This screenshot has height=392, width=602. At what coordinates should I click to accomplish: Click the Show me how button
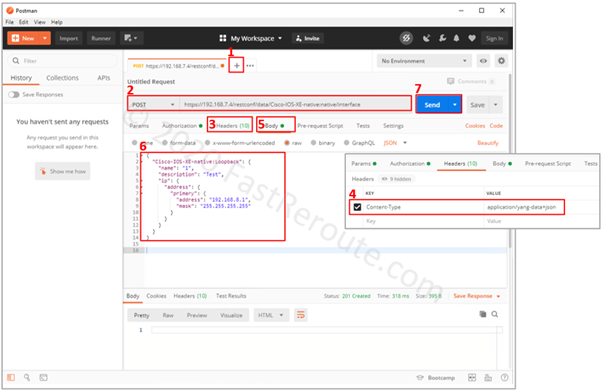pyautogui.click(x=63, y=171)
